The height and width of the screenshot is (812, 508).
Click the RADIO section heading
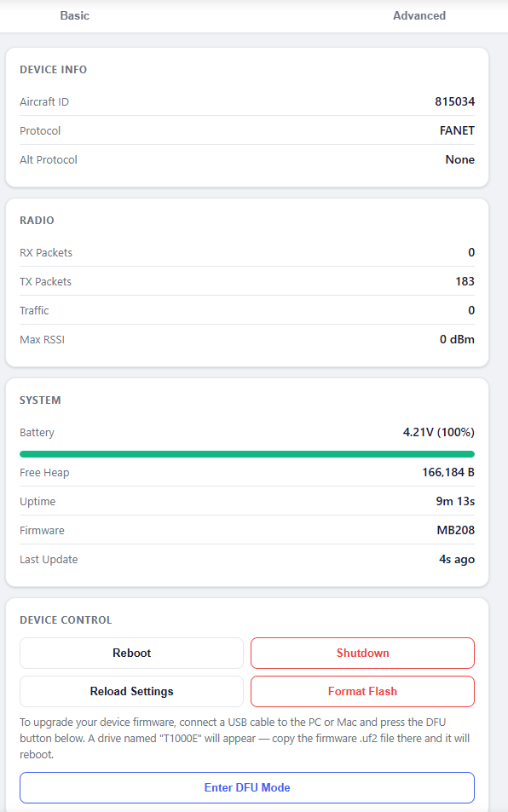tap(37, 220)
